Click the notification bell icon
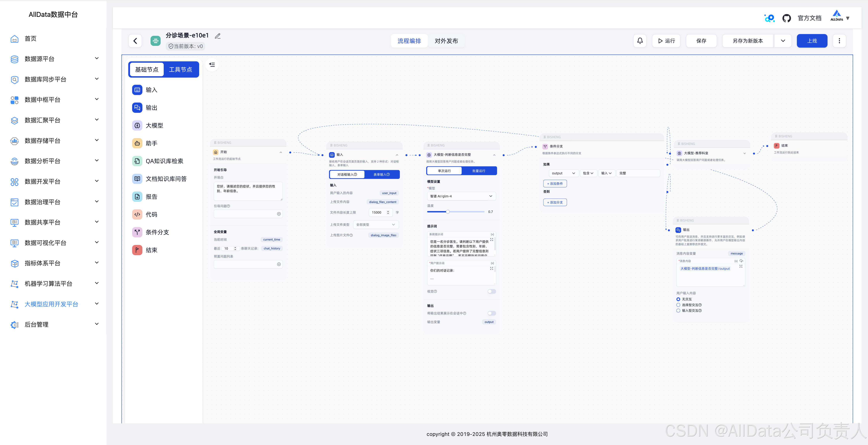868x445 pixels. (x=640, y=41)
